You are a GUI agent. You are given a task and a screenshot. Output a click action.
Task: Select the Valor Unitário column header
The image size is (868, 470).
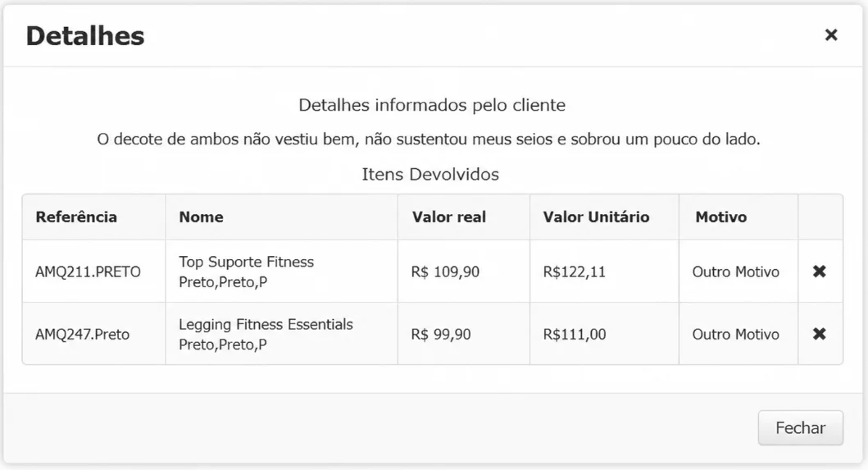pos(596,217)
